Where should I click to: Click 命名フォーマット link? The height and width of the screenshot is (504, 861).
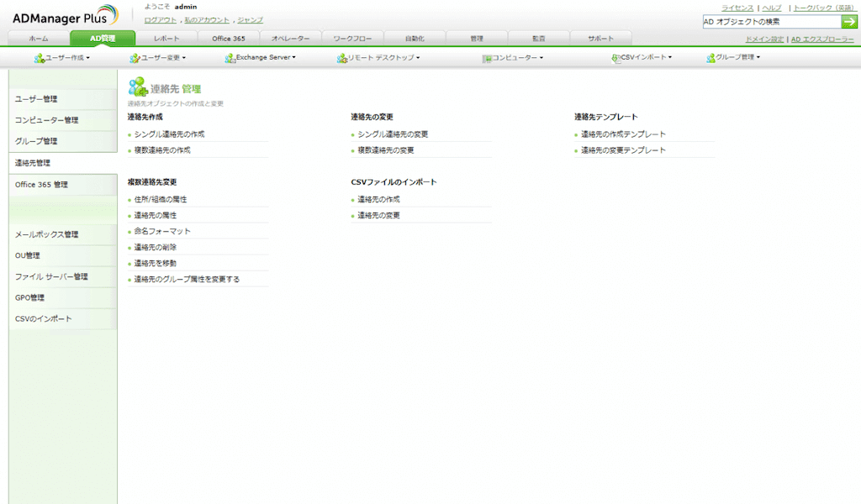(x=162, y=232)
